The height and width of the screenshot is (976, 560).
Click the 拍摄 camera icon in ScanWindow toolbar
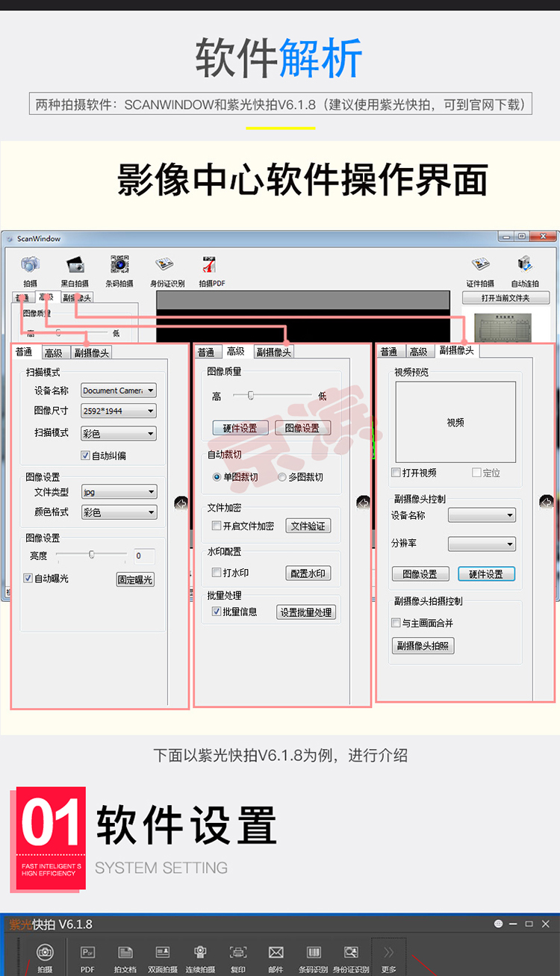click(30, 265)
